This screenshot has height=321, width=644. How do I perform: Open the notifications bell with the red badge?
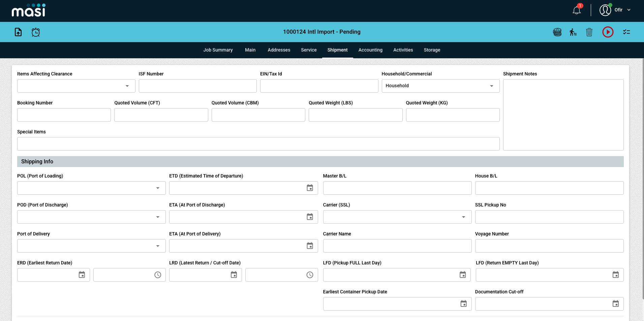[x=576, y=10]
